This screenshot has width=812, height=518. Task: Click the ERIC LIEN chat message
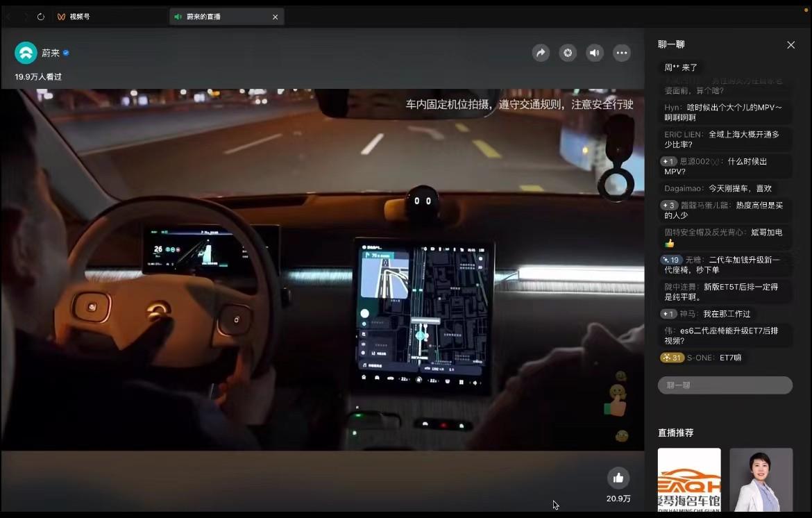pyautogui.click(x=722, y=140)
